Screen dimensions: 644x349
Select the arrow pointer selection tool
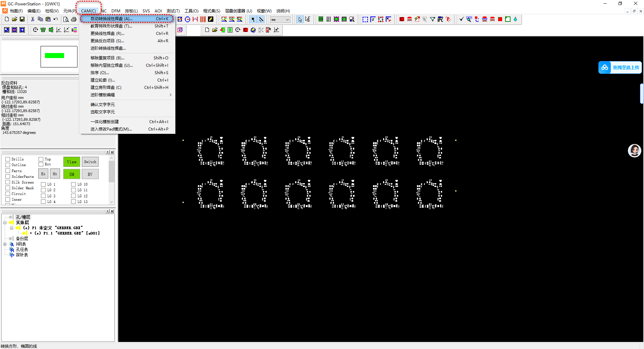pyautogui.click(x=300, y=19)
